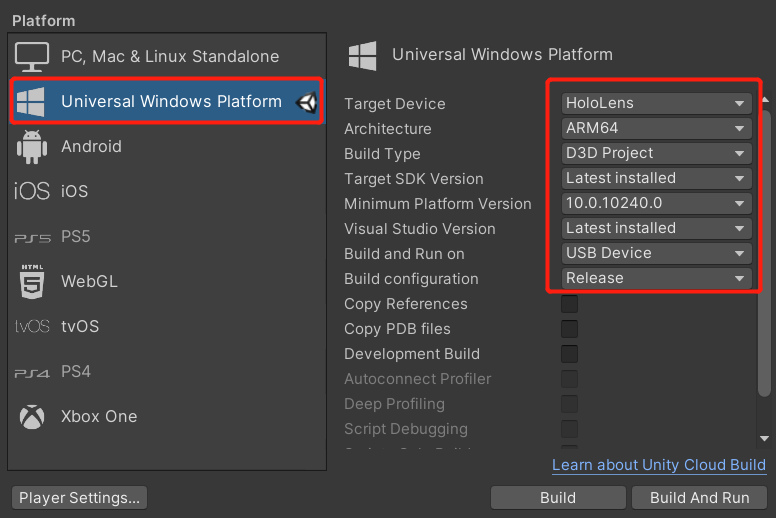Follow the Learn about Unity Cloud Build link
The height and width of the screenshot is (518, 776).
coord(658,465)
